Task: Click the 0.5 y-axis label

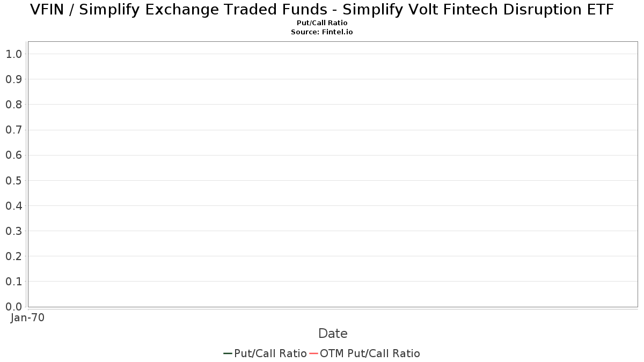Action: pos(13,181)
